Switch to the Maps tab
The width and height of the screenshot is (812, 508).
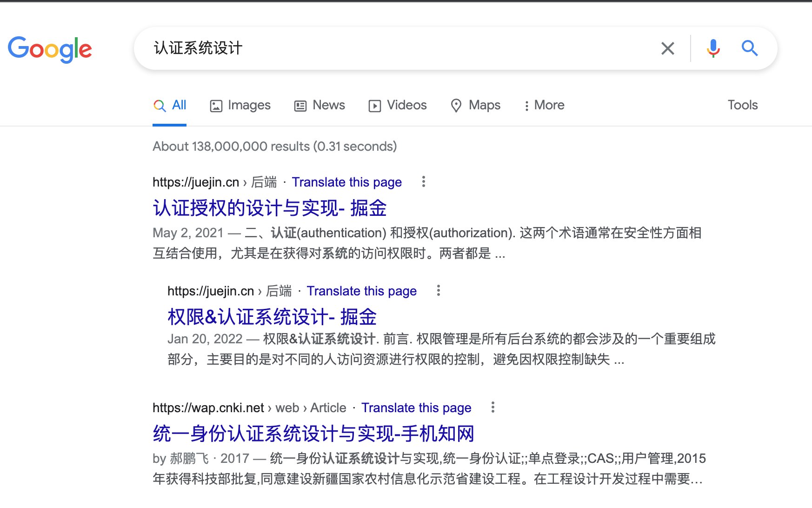pyautogui.click(x=476, y=106)
